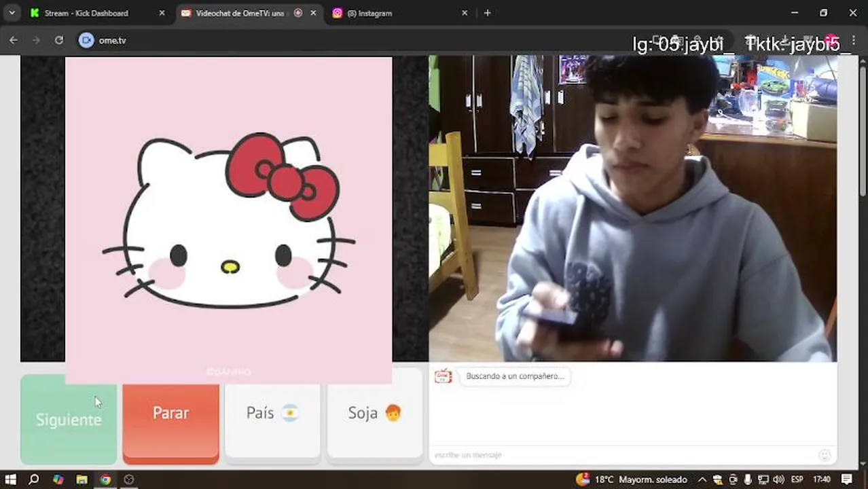Open Chrome's three-dot menu
868x489 pixels.
coord(853,40)
